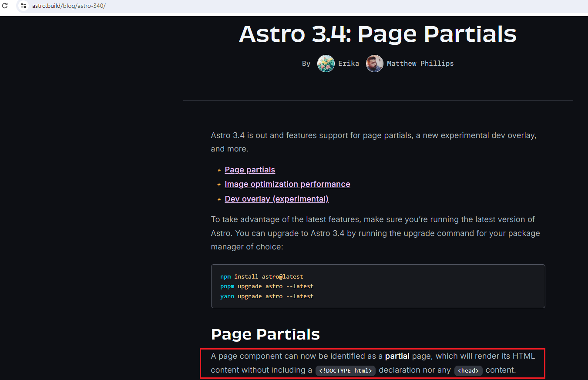Viewport: 588px width, 380px height.
Task: Open Erika's avatar image
Action: point(326,64)
